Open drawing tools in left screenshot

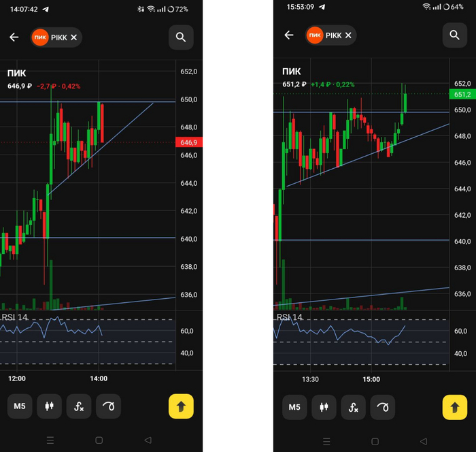point(108,406)
